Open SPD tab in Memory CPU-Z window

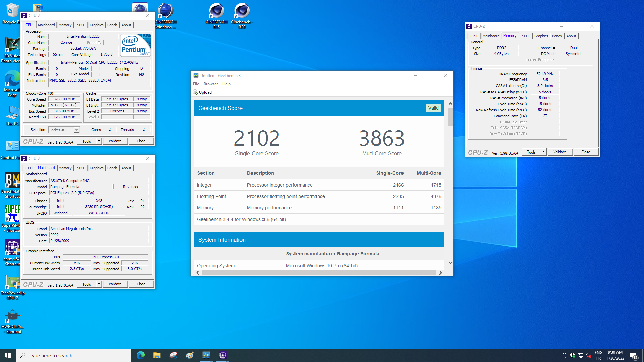pyautogui.click(x=525, y=36)
